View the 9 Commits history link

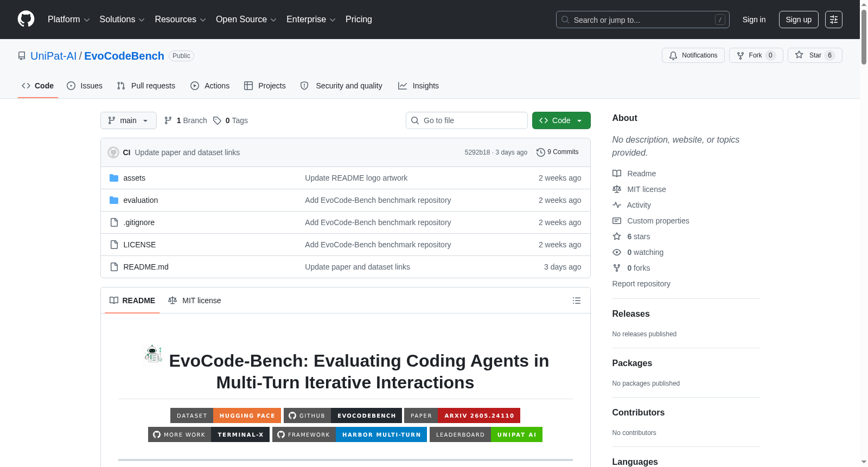click(x=558, y=152)
